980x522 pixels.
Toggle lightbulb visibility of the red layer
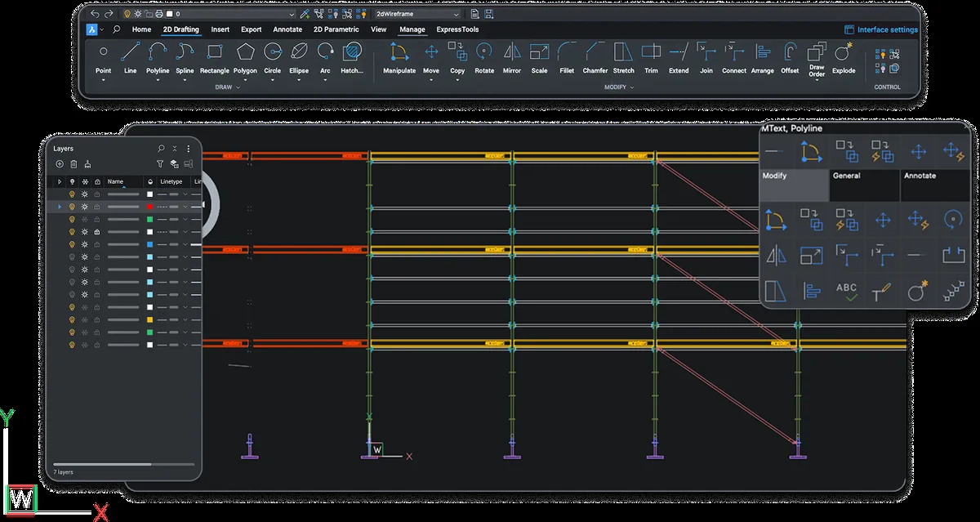pyautogui.click(x=72, y=207)
